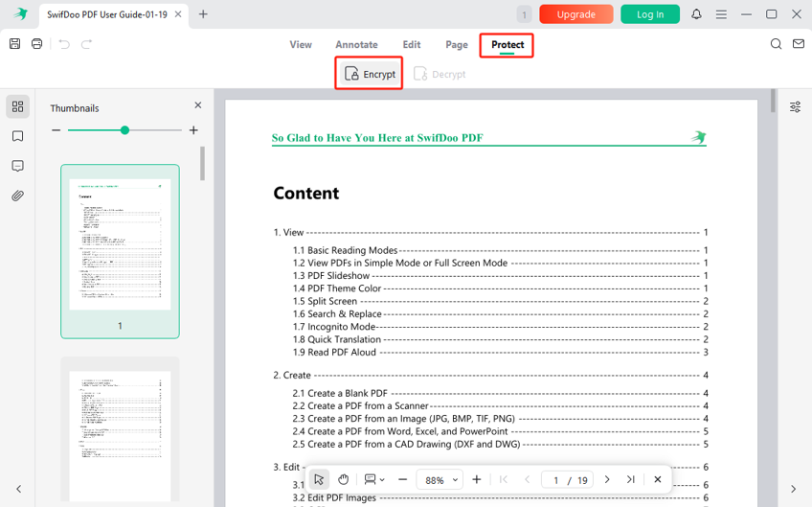
Task: Go to first page
Action: (x=503, y=479)
